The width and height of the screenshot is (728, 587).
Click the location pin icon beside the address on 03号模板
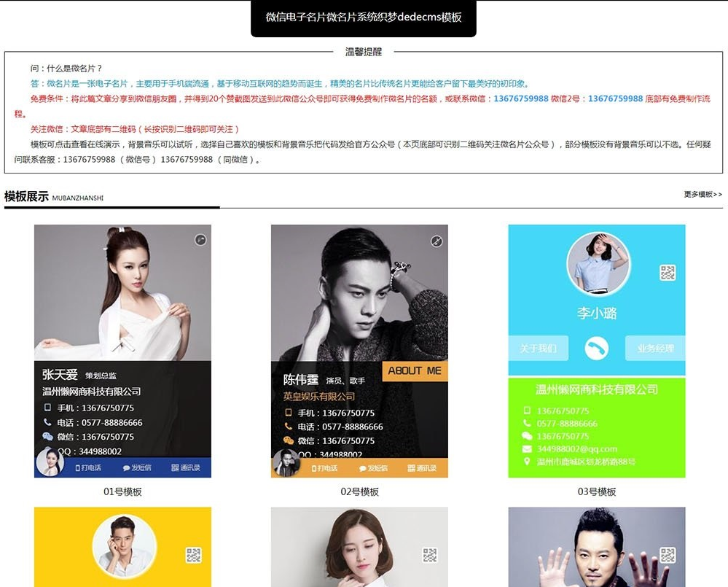point(527,461)
